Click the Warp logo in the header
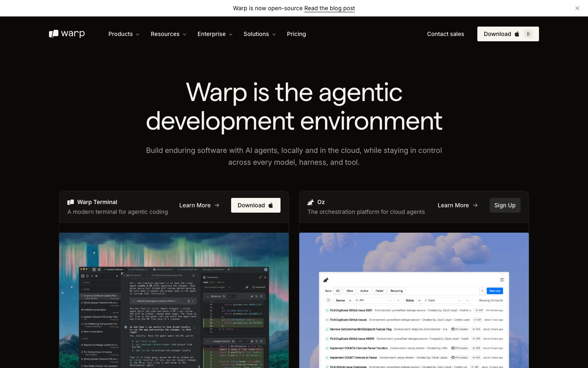Viewport: 588px width, 368px height. pos(67,34)
